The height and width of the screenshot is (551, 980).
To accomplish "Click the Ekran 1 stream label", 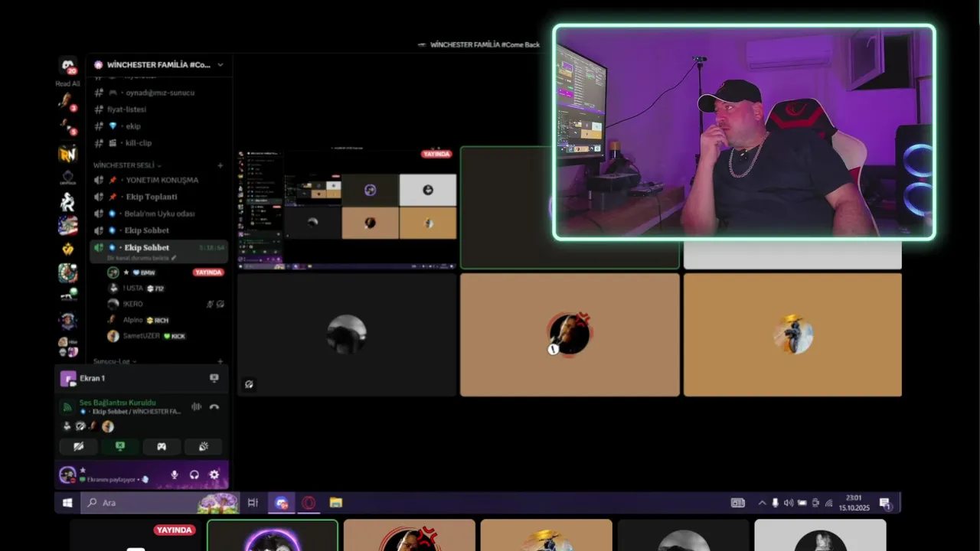I will pos(93,378).
